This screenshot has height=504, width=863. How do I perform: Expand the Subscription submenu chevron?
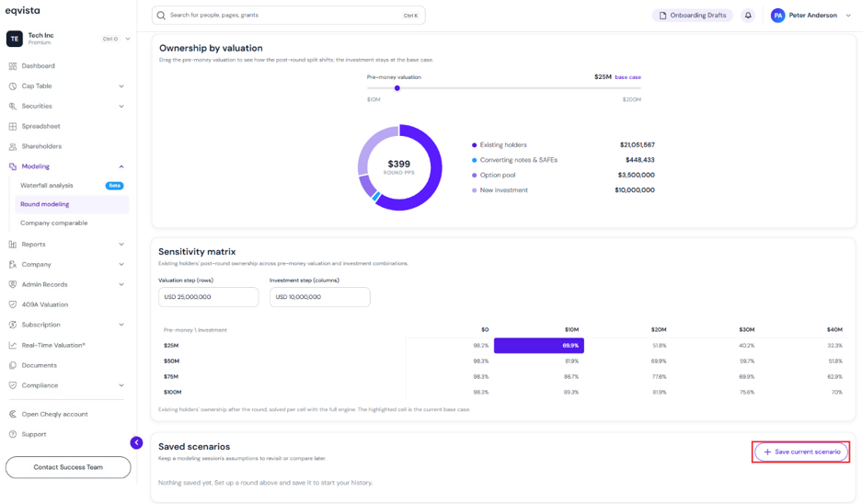121,326
